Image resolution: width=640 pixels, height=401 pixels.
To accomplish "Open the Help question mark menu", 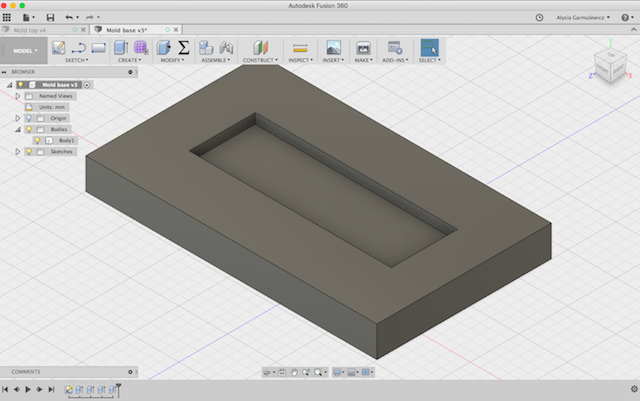I will pos(627,17).
